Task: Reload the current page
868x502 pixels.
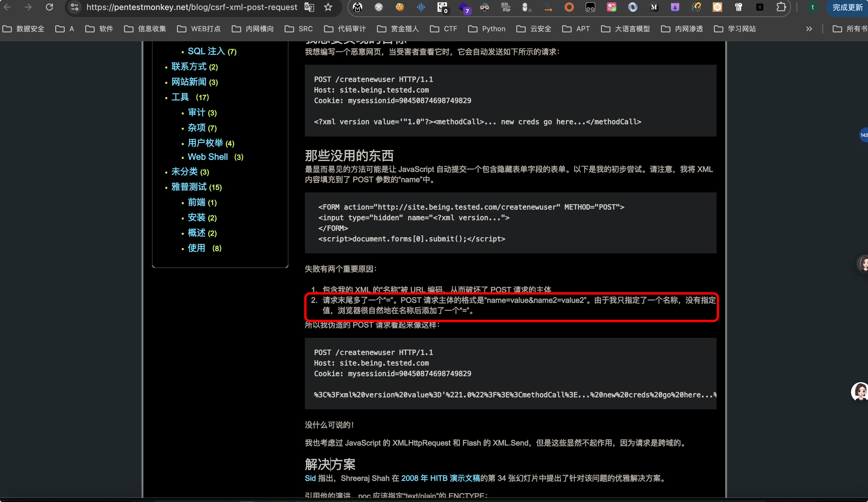Action: (49, 7)
